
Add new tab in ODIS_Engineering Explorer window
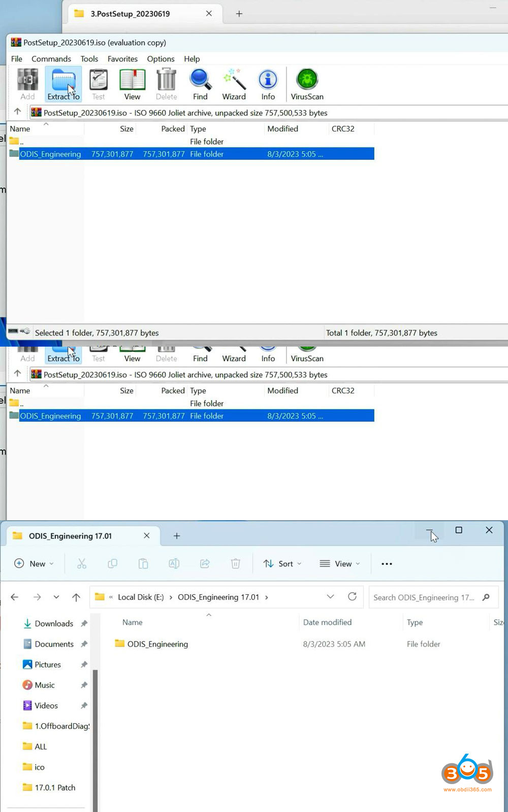(x=177, y=536)
